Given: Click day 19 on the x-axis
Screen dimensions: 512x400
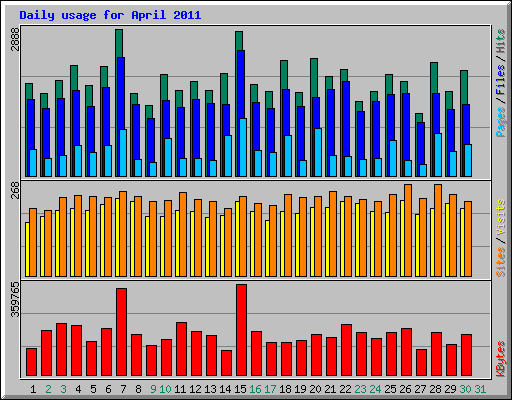Looking at the screenshot, I should [300, 389].
